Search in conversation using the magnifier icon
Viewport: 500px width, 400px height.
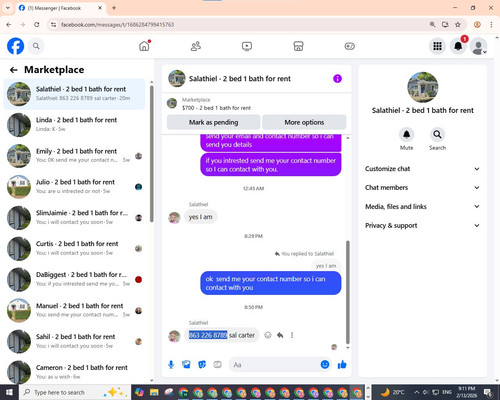tap(437, 134)
